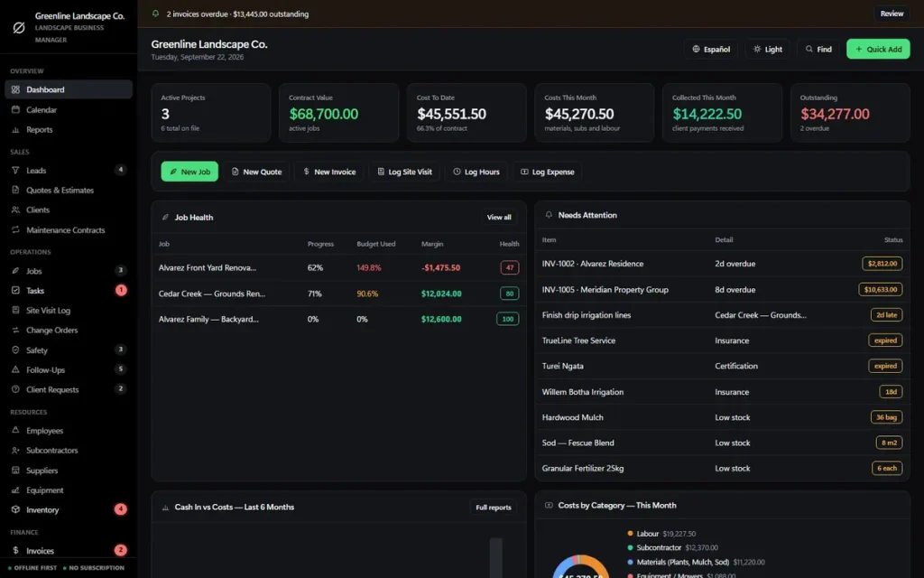Click the Clients people icon
924x578 pixels.
point(16,210)
